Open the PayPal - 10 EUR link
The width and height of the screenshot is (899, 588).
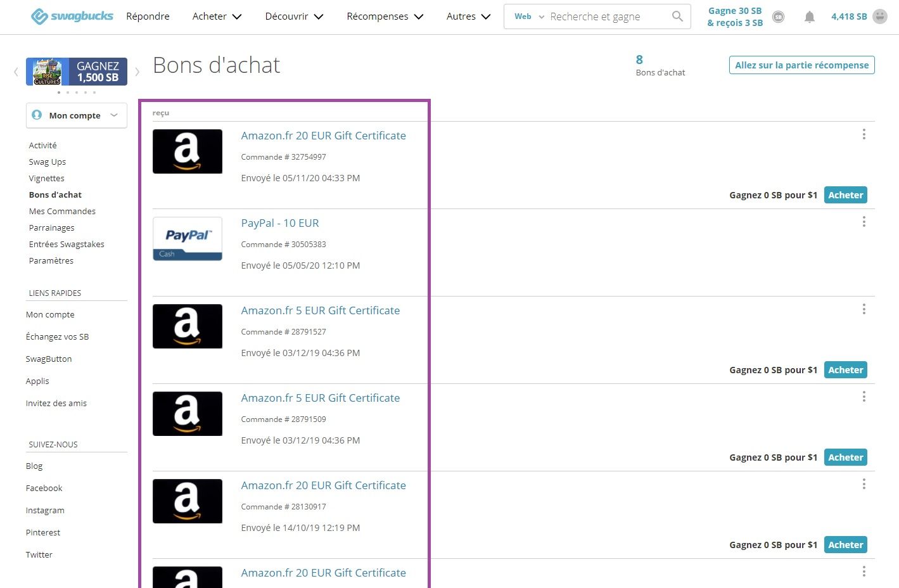(280, 223)
